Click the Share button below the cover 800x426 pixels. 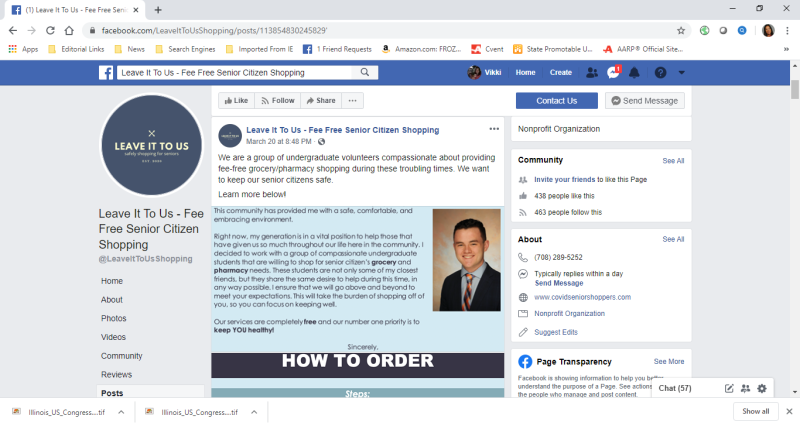point(321,101)
